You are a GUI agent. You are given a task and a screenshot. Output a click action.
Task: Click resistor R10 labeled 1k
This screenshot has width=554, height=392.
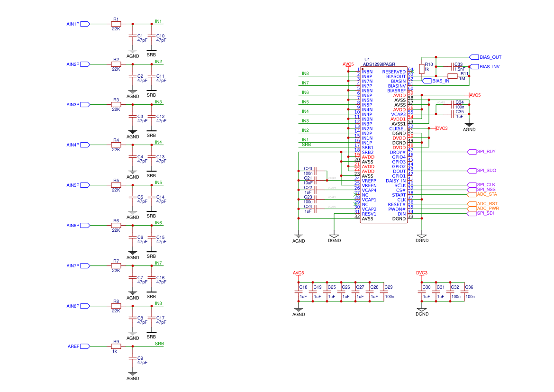coord(422,69)
